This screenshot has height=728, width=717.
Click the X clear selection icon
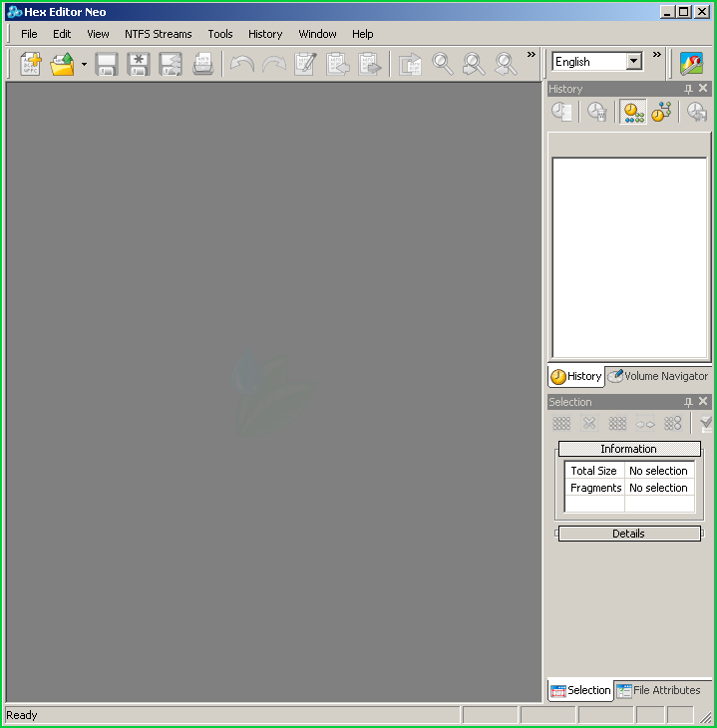[589, 423]
